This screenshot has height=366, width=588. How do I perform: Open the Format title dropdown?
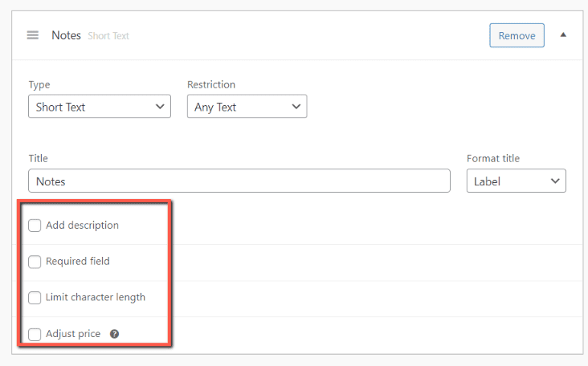point(516,181)
